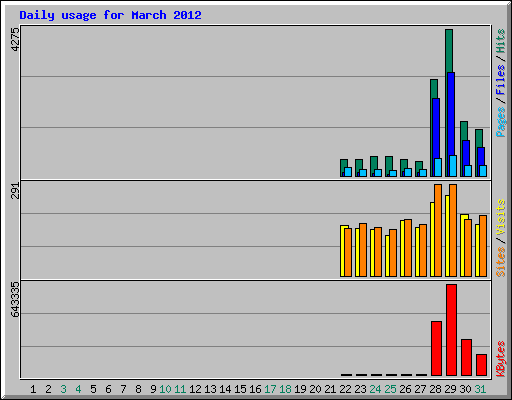Click the 643335 KBytes axis value

click(x=15, y=299)
